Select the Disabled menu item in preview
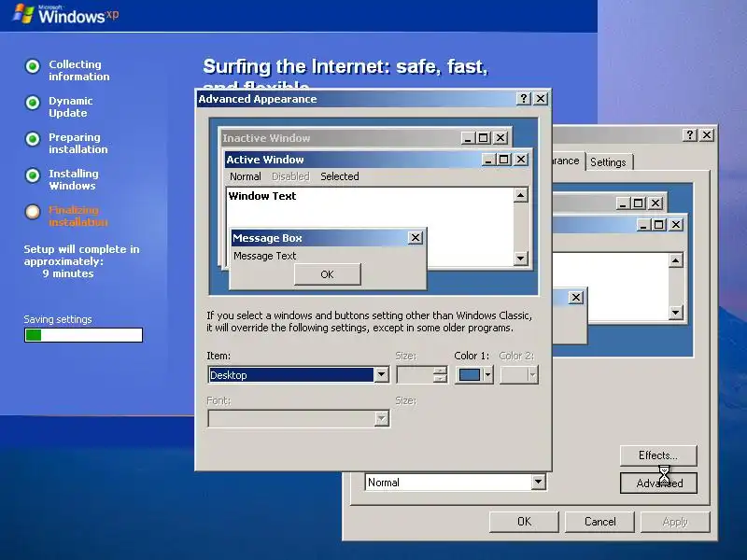The image size is (747, 560). click(290, 176)
